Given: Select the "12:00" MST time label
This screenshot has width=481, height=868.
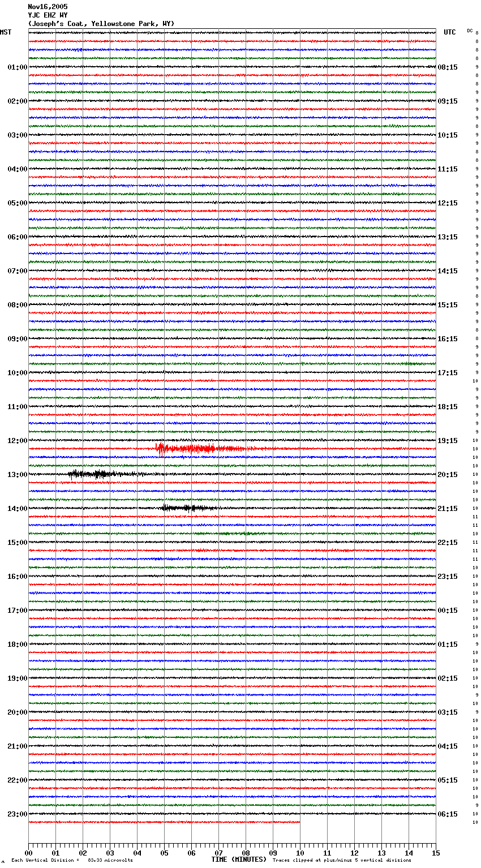Looking at the screenshot, I should point(18,441).
